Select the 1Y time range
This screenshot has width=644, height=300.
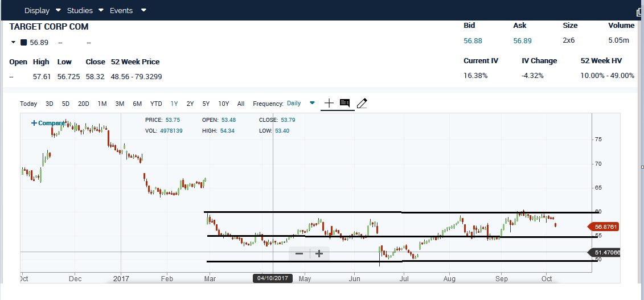[x=174, y=104]
